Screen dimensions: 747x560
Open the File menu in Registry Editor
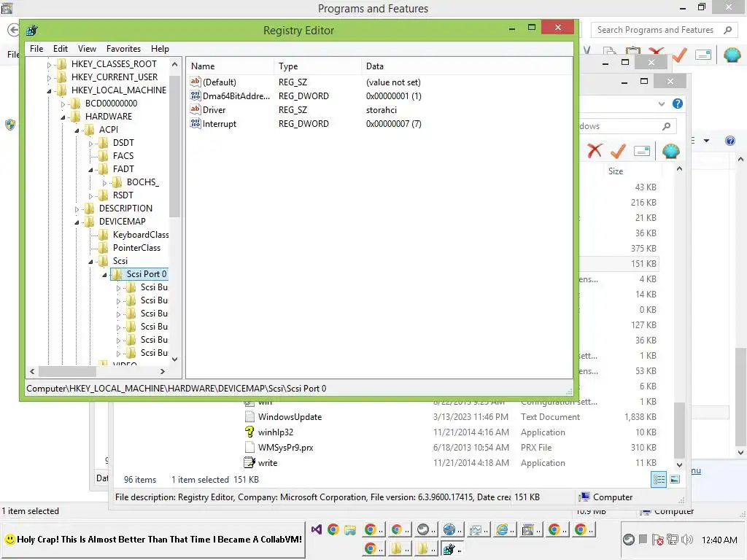[36, 49]
